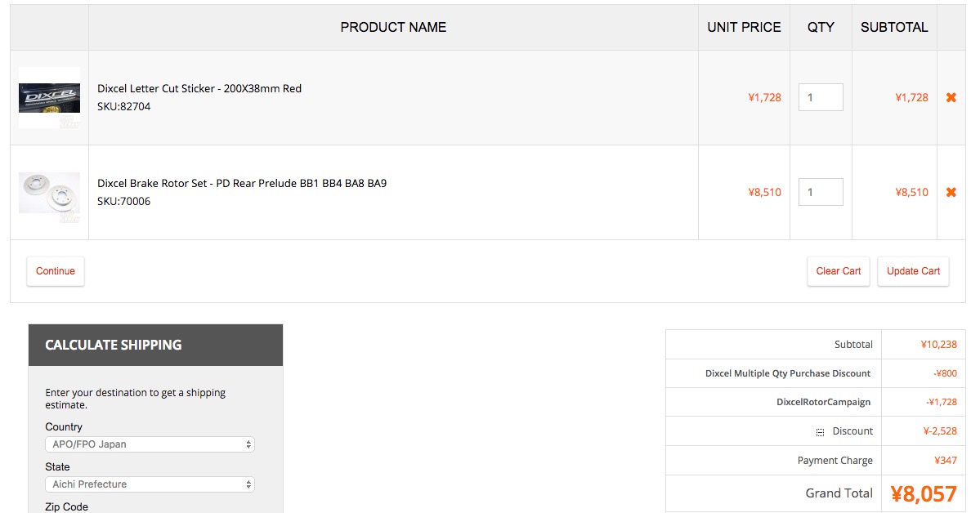Click the UNIT PRICE column header
Viewport: 980px width, 513px height.
pyautogui.click(x=744, y=27)
